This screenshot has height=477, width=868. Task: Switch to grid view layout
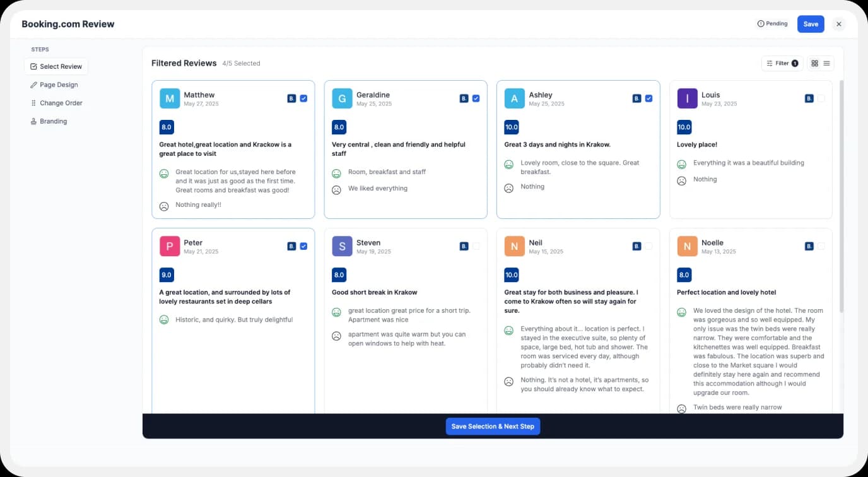814,63
